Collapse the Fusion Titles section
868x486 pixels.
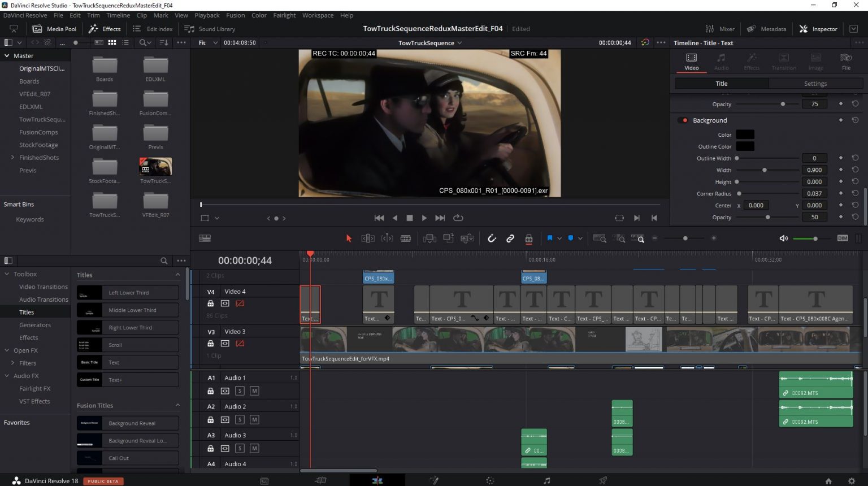(177, 405)
